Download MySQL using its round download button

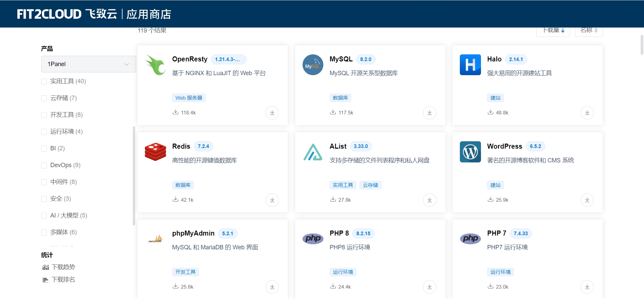(430, 113)
